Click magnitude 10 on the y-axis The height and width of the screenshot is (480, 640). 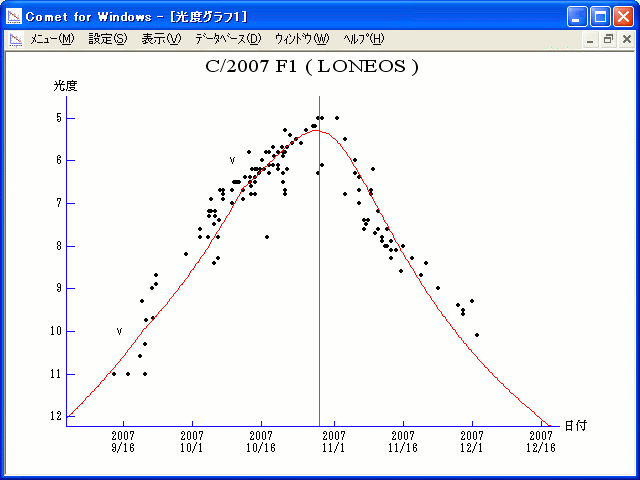coord(57,331)
